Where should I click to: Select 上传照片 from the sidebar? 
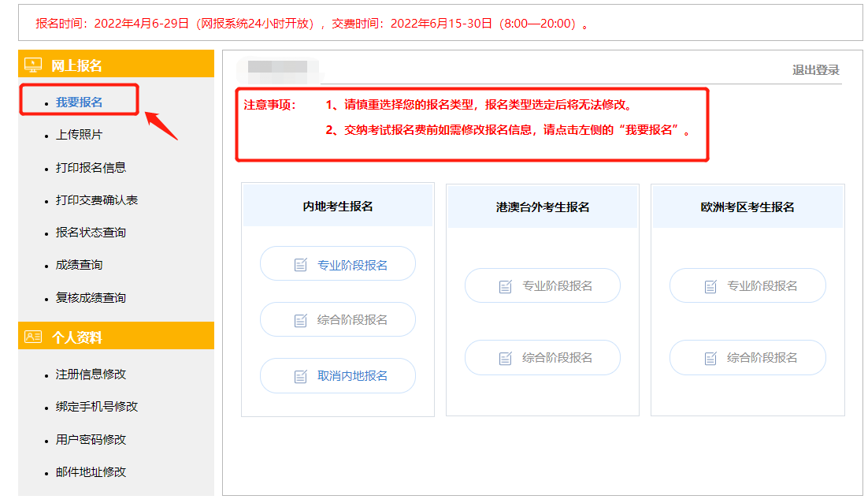tap(79, 135)
